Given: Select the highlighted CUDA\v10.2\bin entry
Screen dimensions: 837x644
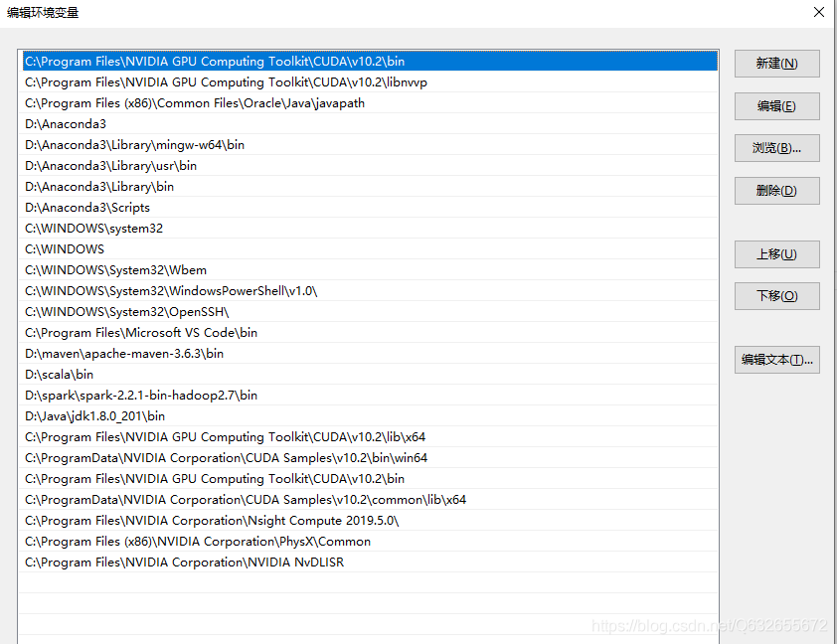Looking at the screenshot, I should click(370, 62).
